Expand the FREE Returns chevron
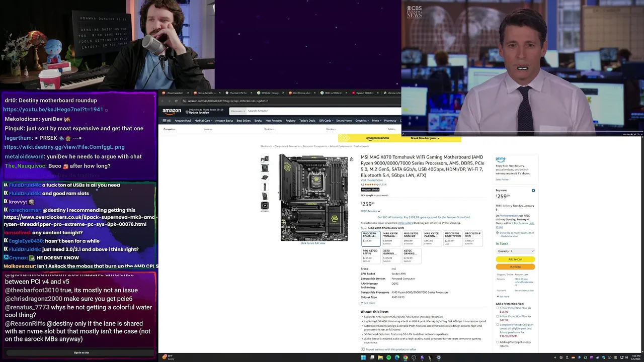The height and width of the screenshot is (362, 644). tap(379, 211)
